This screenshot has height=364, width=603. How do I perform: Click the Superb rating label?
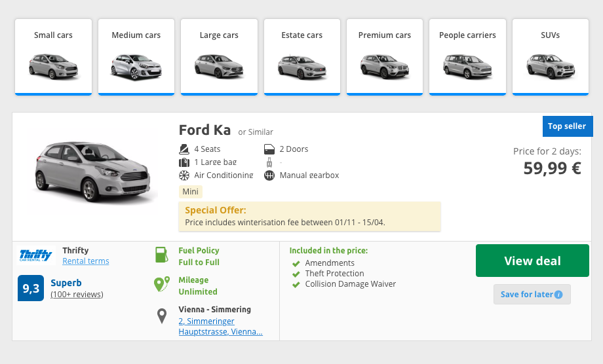(x=66, y=283)
